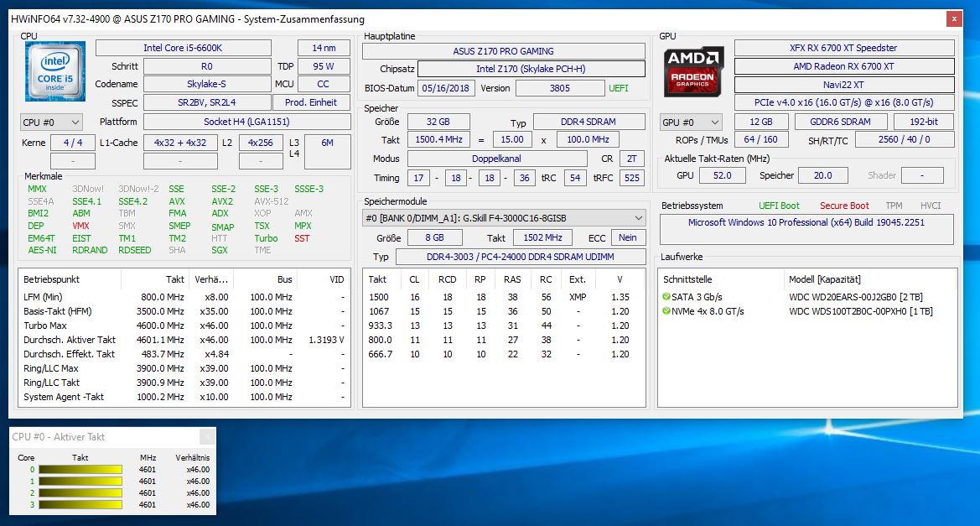Click the red Secure Boot indicator
Viewport: 980px width, 526px height.
844,205
